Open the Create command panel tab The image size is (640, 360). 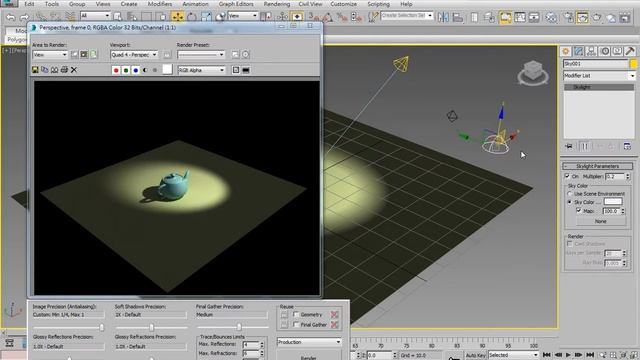point(566,51)
